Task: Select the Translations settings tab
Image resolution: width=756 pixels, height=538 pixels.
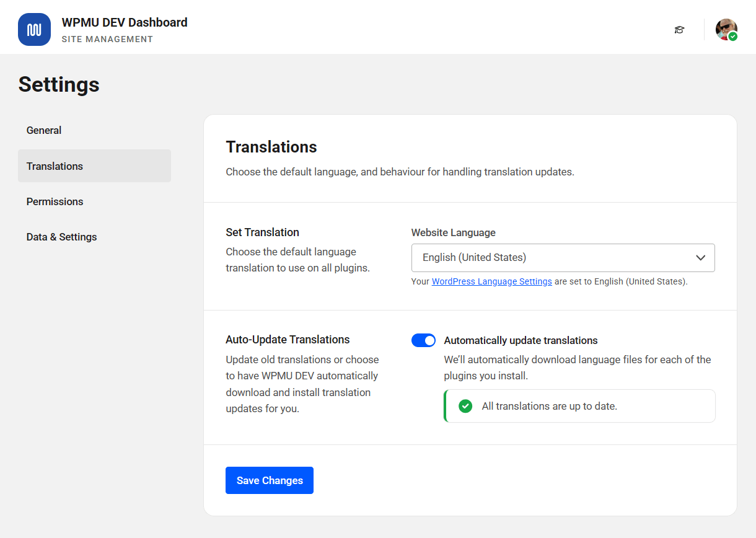Action: click(94, 166)
